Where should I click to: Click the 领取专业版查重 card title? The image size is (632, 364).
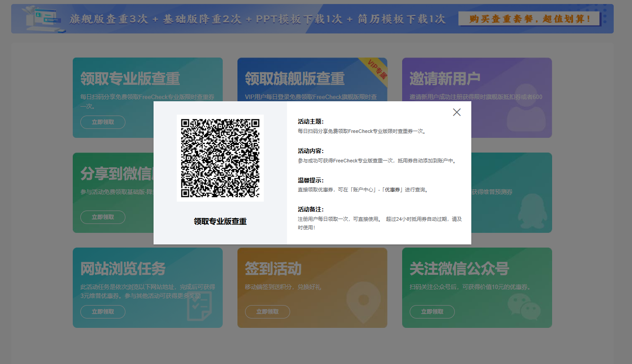[130, 79]
